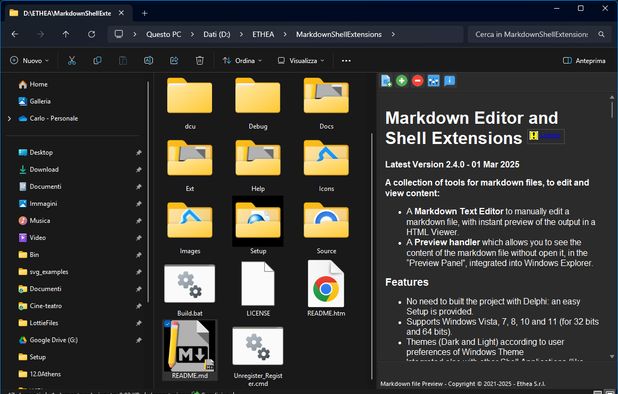Click the file list vertical scrollbar
The height and width of the screenshot is (394, 618).
(x=372, y=256)
